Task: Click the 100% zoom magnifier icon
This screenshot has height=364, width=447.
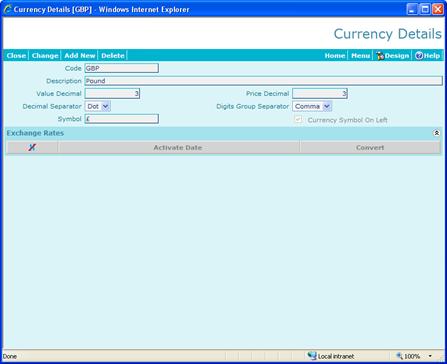Action: click(399, 356)
